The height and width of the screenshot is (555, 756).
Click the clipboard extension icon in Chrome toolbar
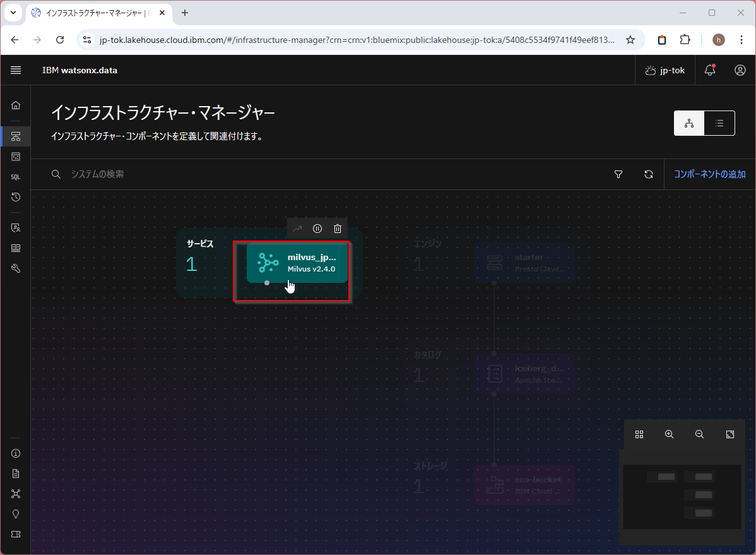coord(662,40)
